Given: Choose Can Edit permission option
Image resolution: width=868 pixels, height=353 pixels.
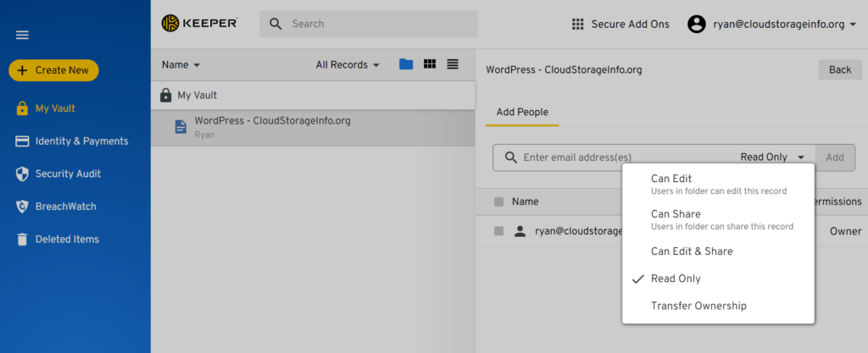Looking at the screenshot, I should pos(718,185).
